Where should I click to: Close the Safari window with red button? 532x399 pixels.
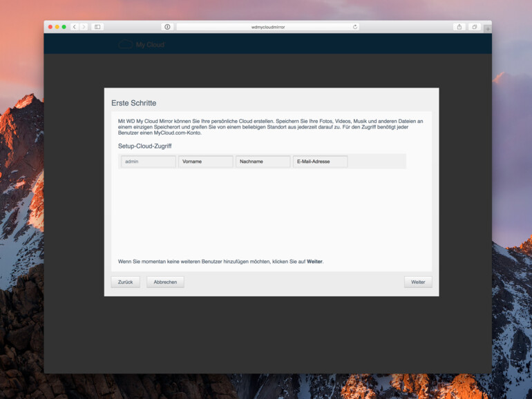tap(50, 27)
